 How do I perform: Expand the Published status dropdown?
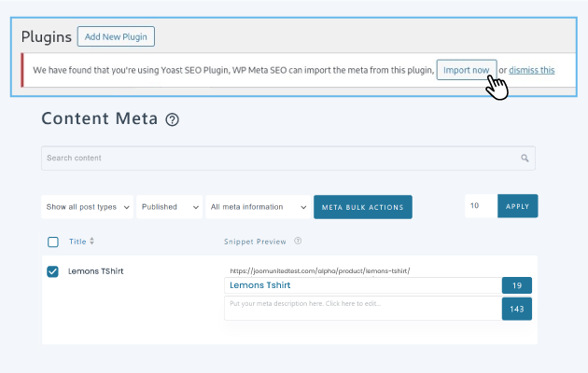(x=170, y=207)
